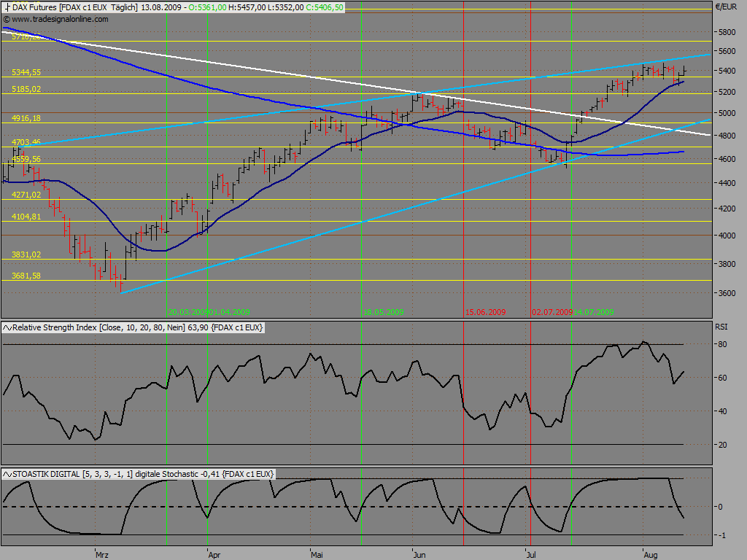Click the Jun label on time axis

pos(419,555)
